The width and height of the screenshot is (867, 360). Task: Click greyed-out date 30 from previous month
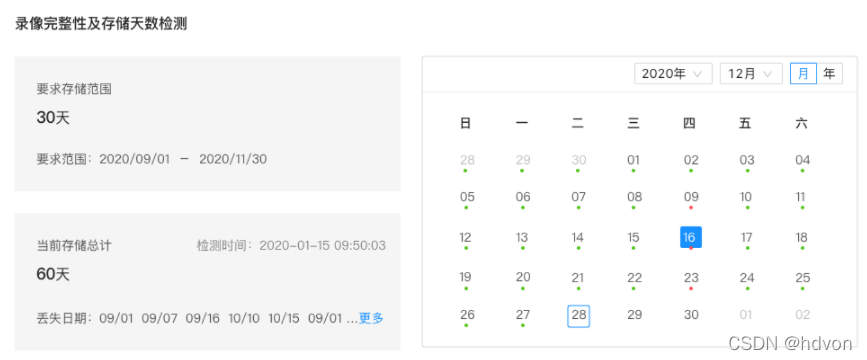tap(578, 161)
